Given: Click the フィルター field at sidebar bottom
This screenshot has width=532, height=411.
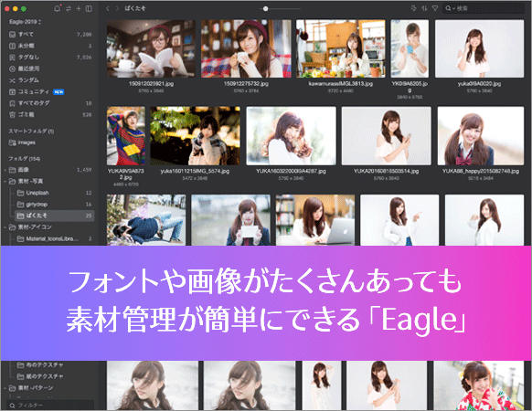Looking at the screenshot, I should 50,406.
